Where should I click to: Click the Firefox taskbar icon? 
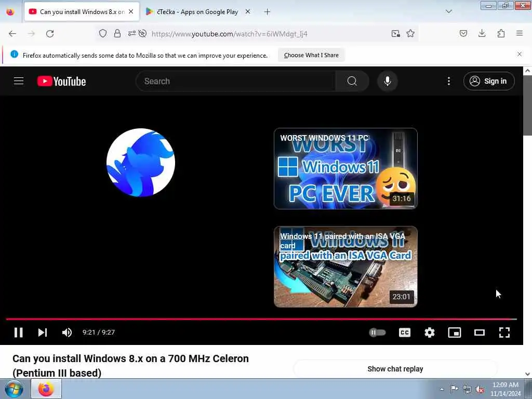click(x=46, y=389)
